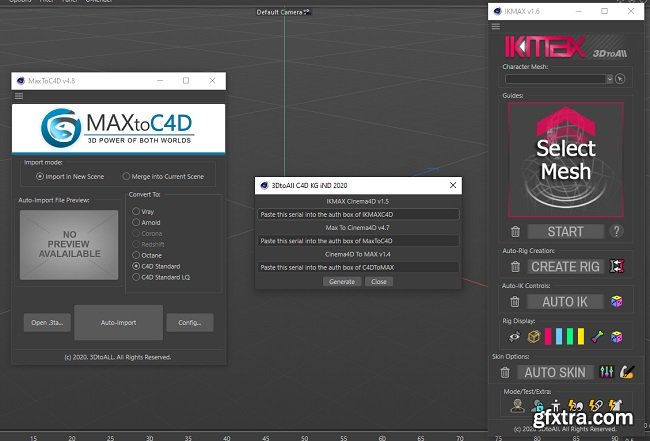Open skin weight sliders icon beside AUTO SKIN

[x=604, y=372]
